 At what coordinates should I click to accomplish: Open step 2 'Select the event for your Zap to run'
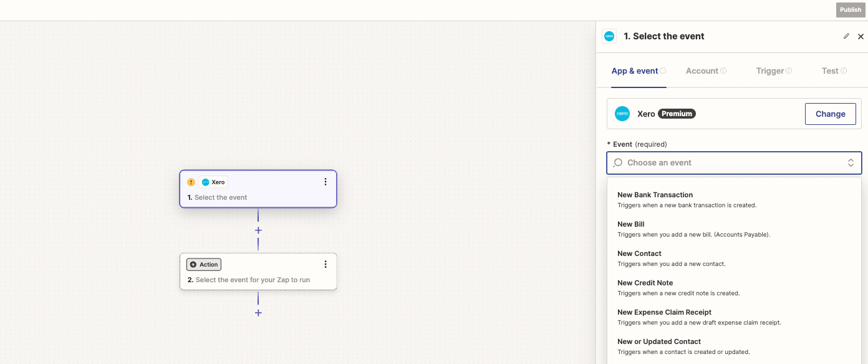coord(253,280)
